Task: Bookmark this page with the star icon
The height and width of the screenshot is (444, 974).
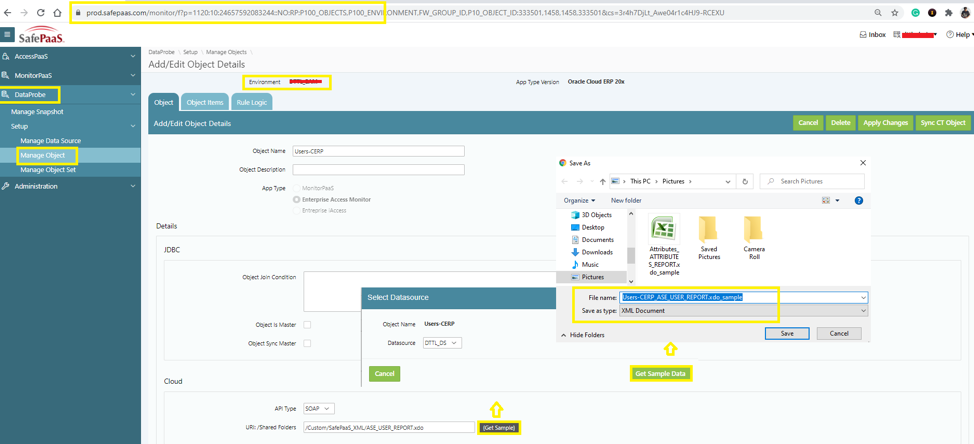Action: (x=894, y=13)
